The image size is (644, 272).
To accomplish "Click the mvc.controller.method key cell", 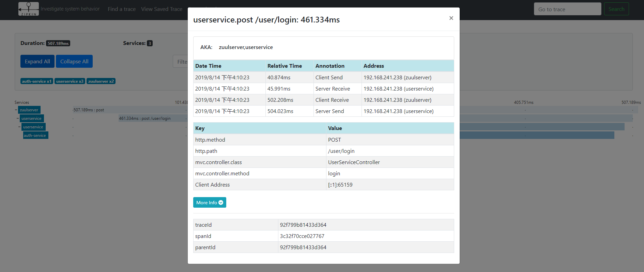I will click(260, 174).
